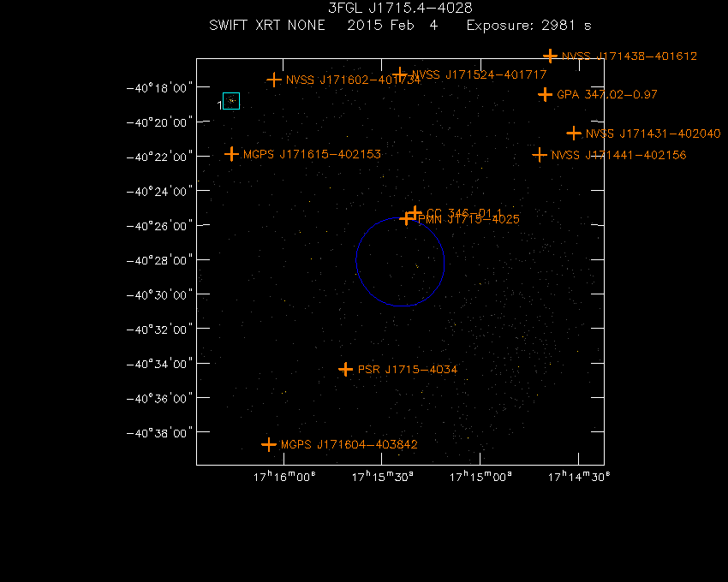728x582 pixels.
Task: Click the Exposure: 2981 s text
Action: [528, 26]
